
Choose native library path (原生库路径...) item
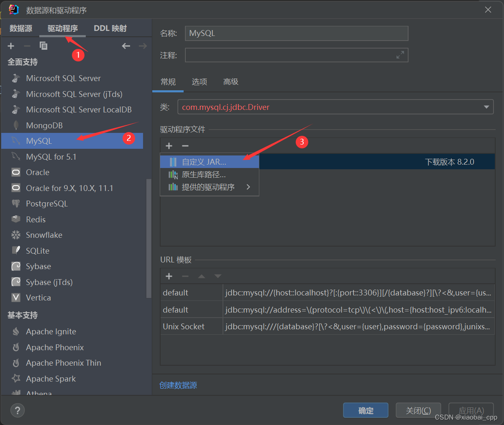pos(210,174)
